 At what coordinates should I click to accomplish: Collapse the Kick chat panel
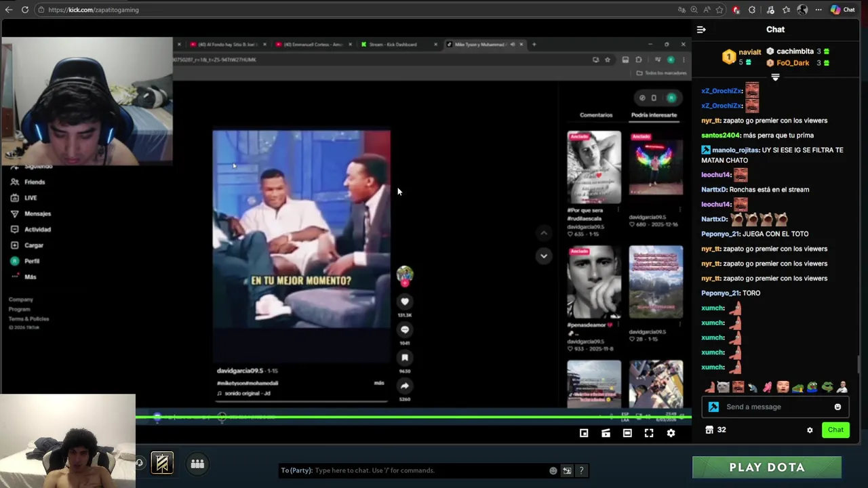click(701, 29)
